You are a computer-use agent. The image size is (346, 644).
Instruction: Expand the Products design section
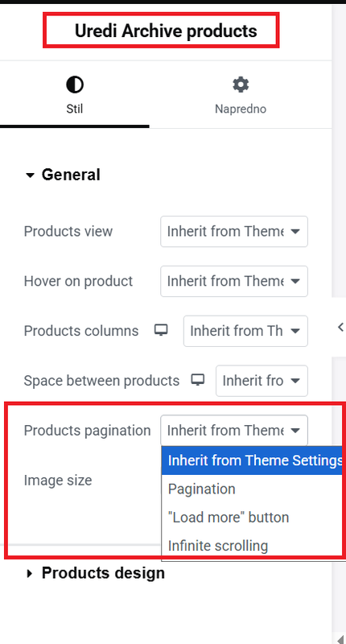point(95,573)
